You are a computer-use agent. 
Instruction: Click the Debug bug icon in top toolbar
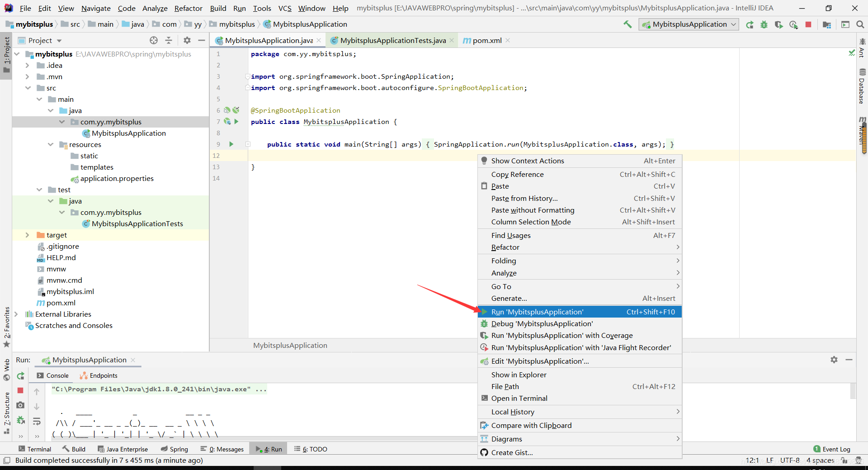point(764,24)
